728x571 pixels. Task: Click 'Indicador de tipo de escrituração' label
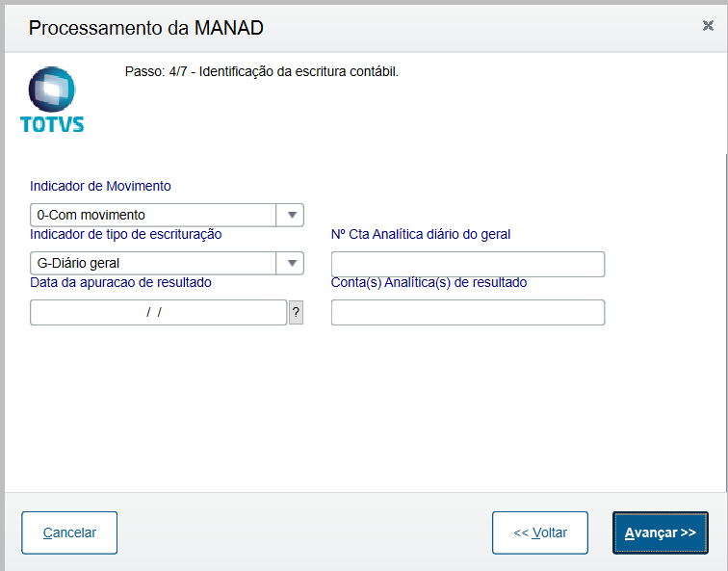click(x=126, y=234)
